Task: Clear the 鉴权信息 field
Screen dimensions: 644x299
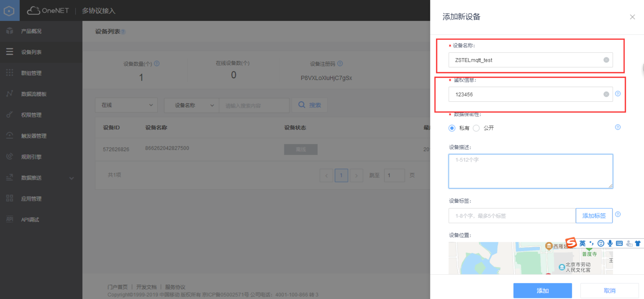Action: pyautogui.click(x=606, y=94)
